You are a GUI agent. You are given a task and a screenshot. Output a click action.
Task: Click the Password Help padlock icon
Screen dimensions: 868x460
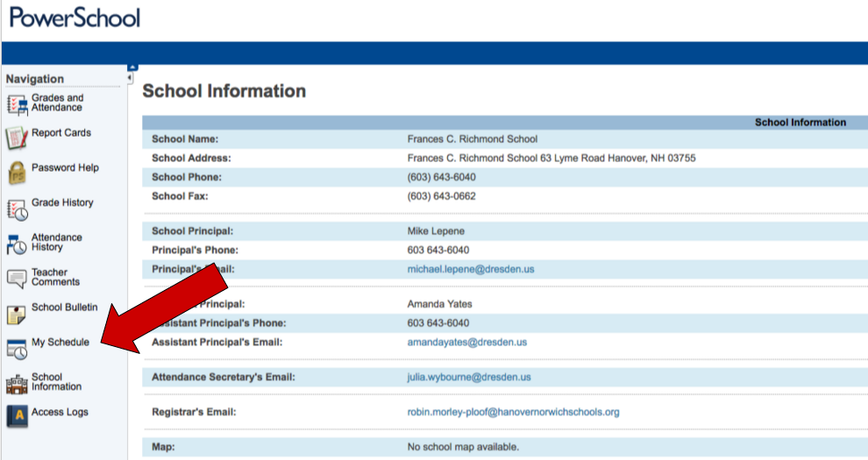[x=18, y=173]
